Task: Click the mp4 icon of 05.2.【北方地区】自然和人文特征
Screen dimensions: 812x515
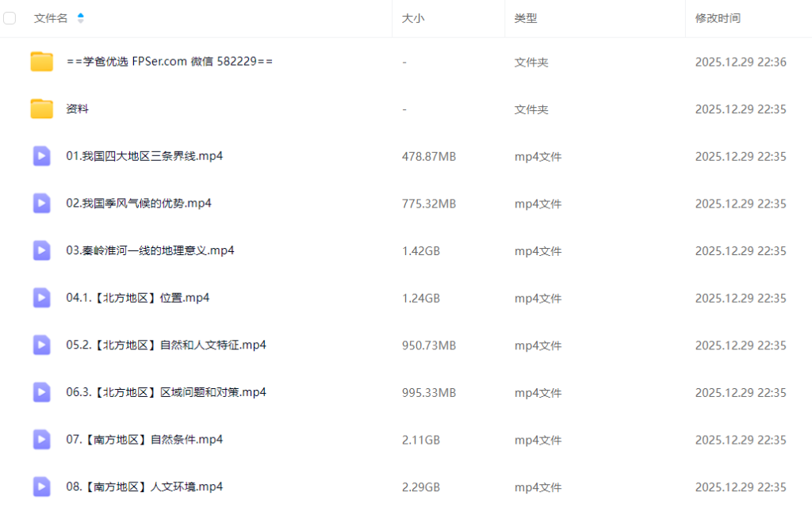Action: click(x=41, y=345)
